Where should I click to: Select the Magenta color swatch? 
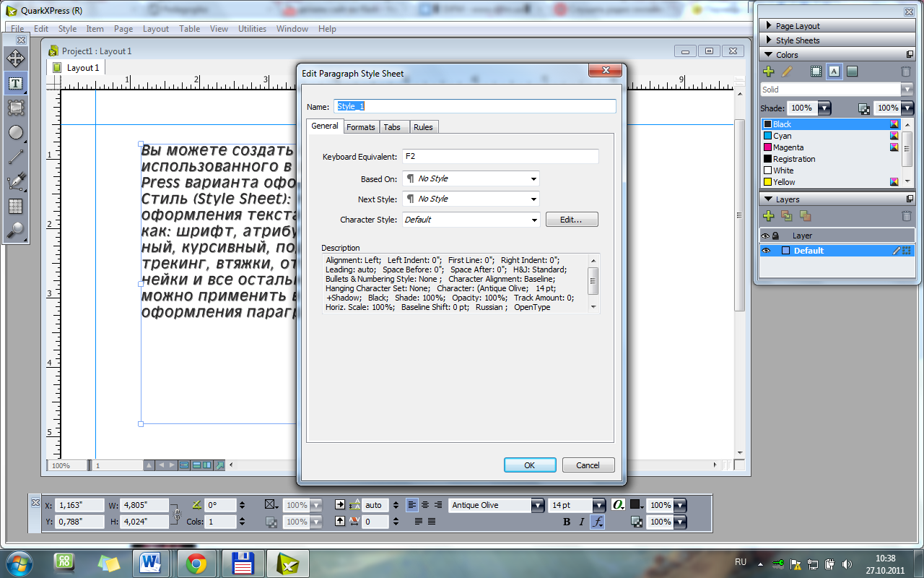point(830,147)
